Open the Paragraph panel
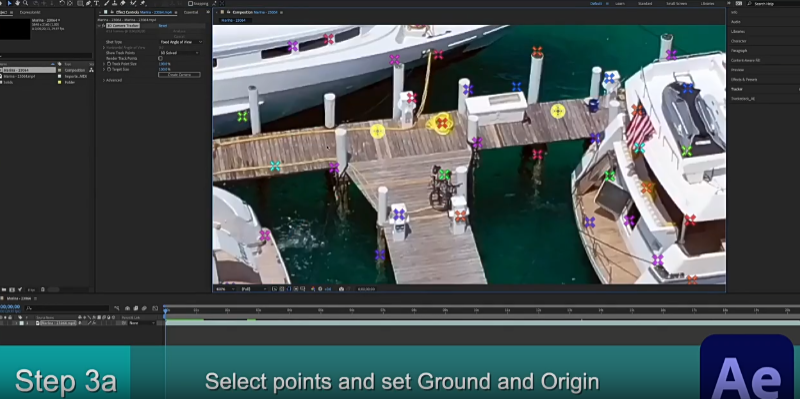 point(739,51)
